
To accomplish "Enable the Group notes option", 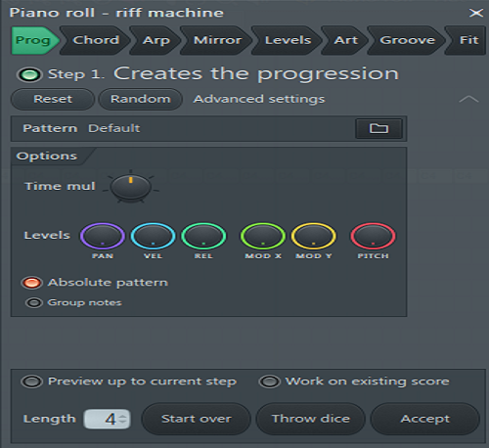I will pos(34,303).
